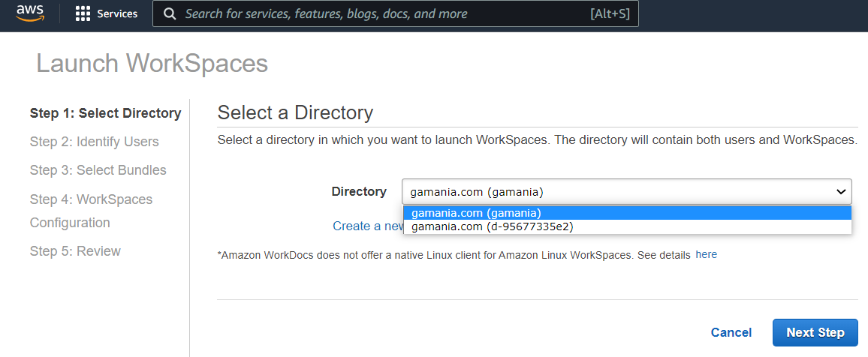Switch to Step 5: Review
The image size is (868, 357).
(x=75, y=251)
